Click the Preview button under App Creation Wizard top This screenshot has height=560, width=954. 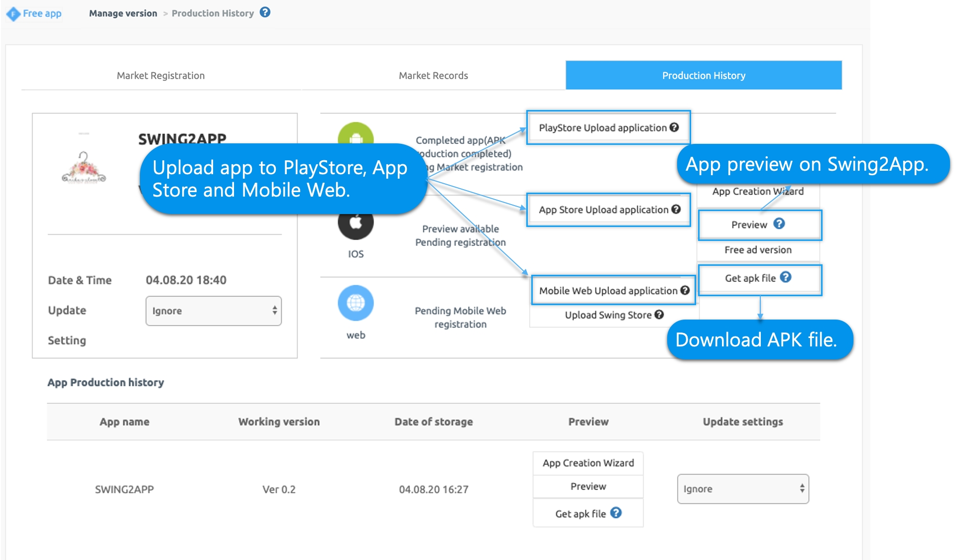click(760, 224)
